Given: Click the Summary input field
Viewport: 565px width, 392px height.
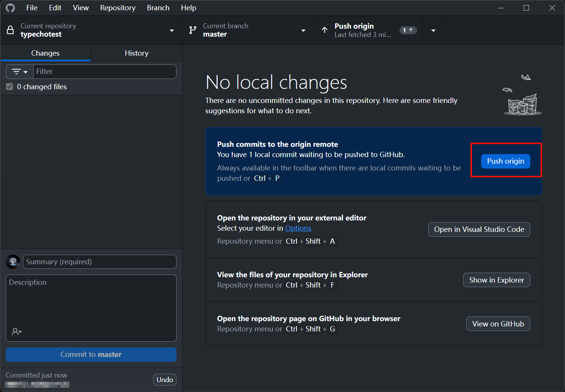Looking at the screenshot, I should [100, 262].
